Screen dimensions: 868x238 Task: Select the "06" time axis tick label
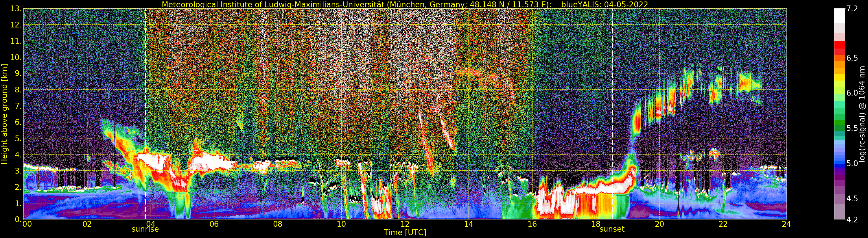[214, 224]
